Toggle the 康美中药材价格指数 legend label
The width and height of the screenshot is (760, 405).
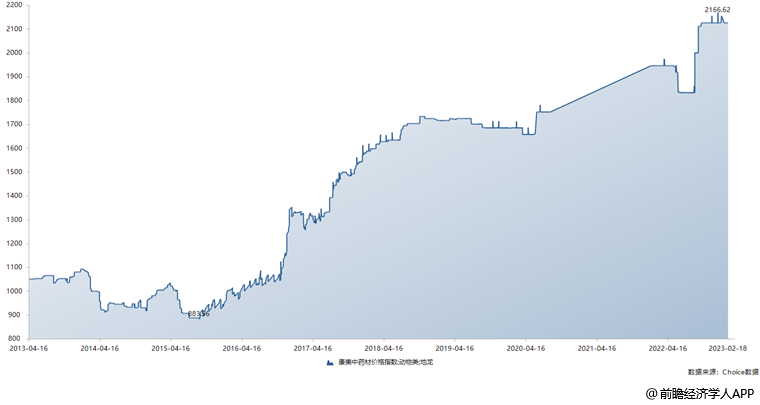(386, 362)
